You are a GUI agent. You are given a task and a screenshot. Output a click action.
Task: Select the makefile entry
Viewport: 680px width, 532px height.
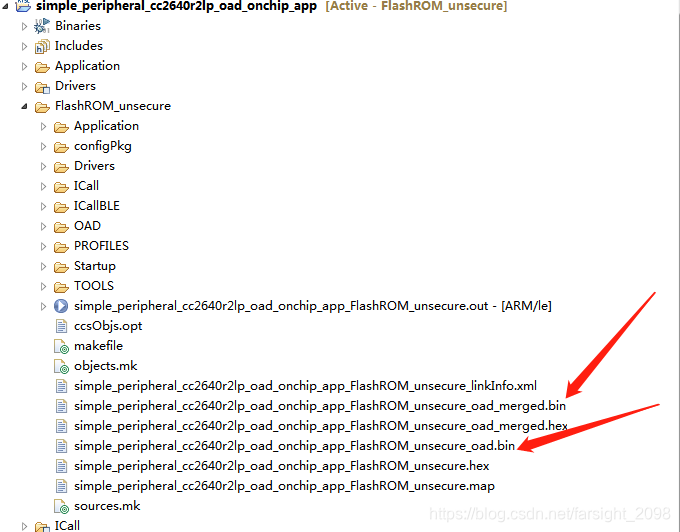[98, 346]
